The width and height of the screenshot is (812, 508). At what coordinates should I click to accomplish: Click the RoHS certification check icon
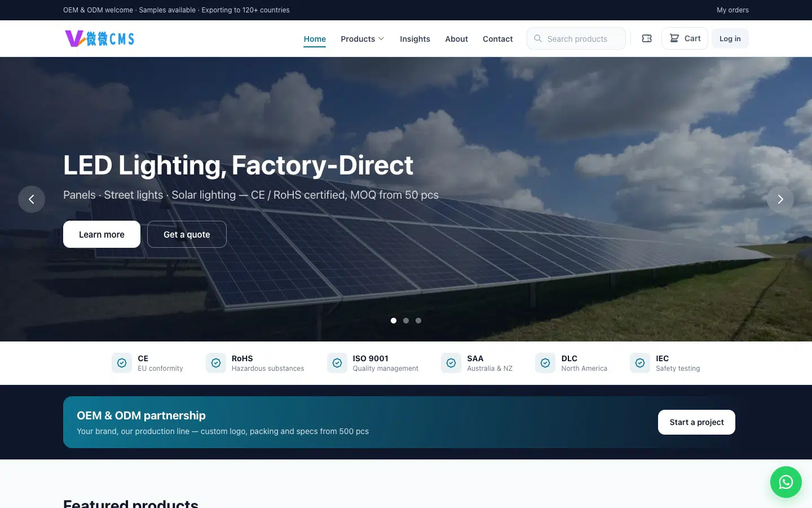(x=216, y=363)
